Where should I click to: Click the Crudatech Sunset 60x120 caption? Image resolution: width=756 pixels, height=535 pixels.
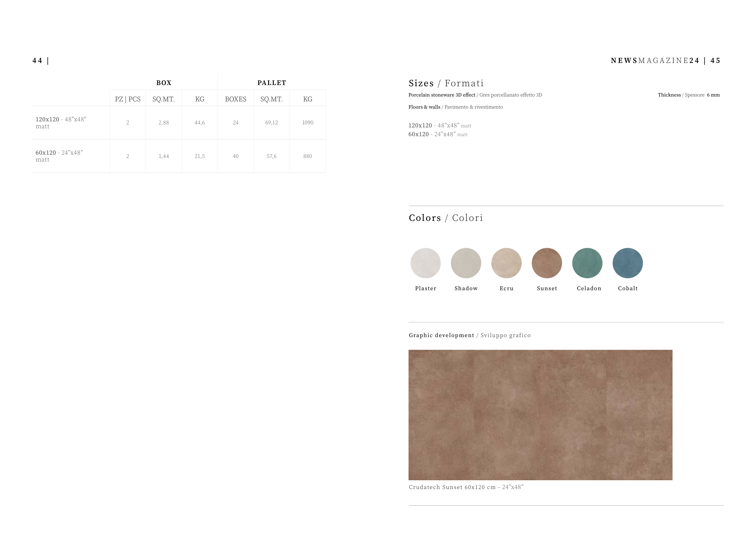466,487
